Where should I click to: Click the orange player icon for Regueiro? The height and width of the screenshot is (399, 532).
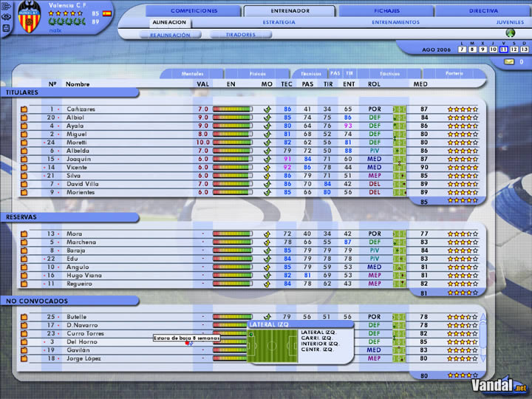click(24, 284)
